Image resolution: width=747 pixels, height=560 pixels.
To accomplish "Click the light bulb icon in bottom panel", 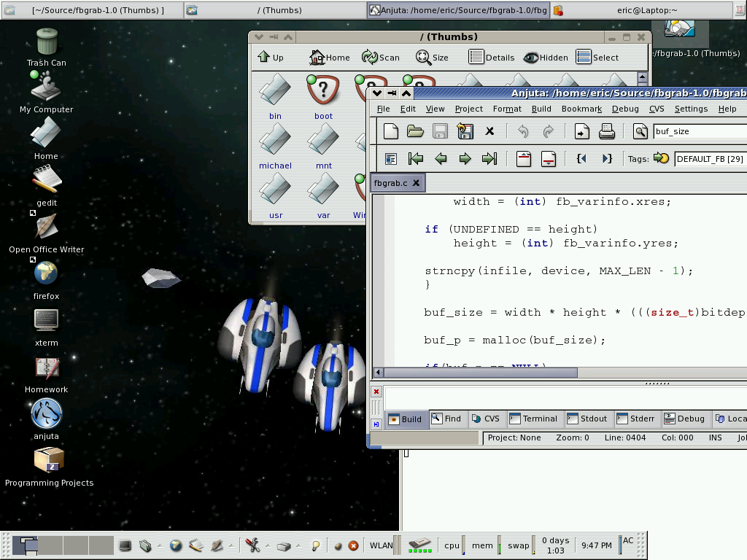I will click(x=315, y=545).
